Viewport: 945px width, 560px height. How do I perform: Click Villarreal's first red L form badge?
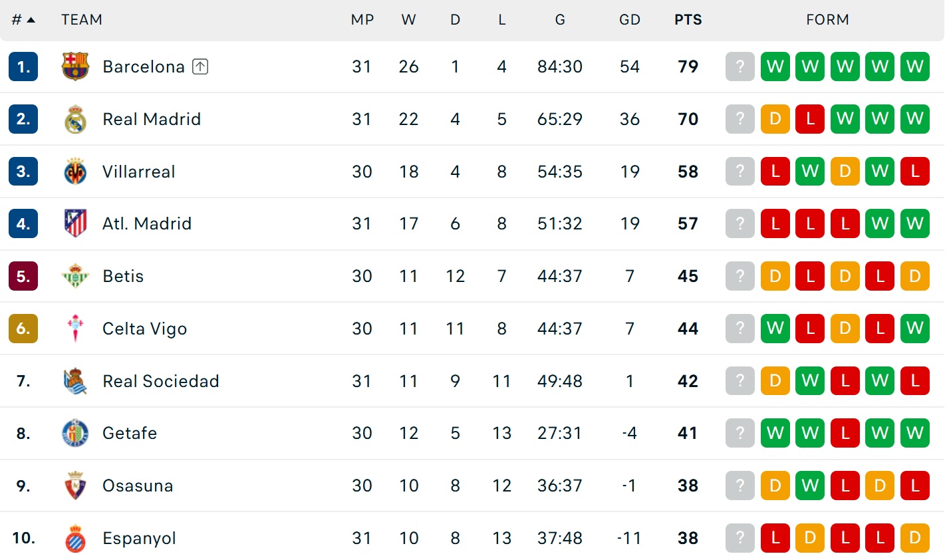point(775,172)
